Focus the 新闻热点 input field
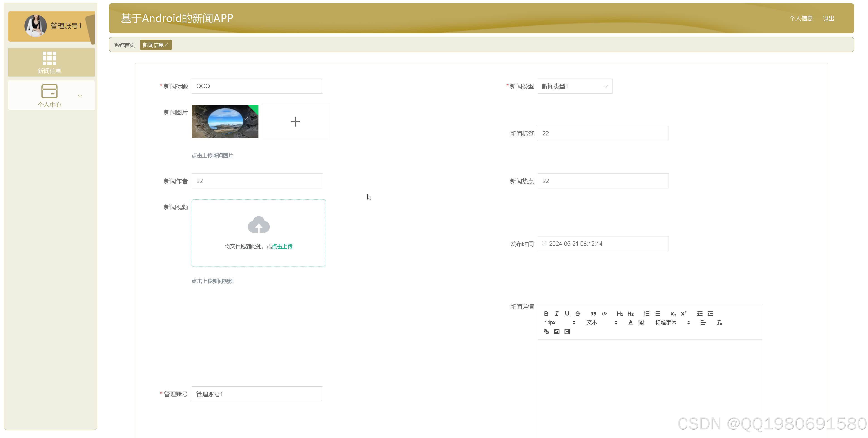Screen dimensions: 868x438 603,181
